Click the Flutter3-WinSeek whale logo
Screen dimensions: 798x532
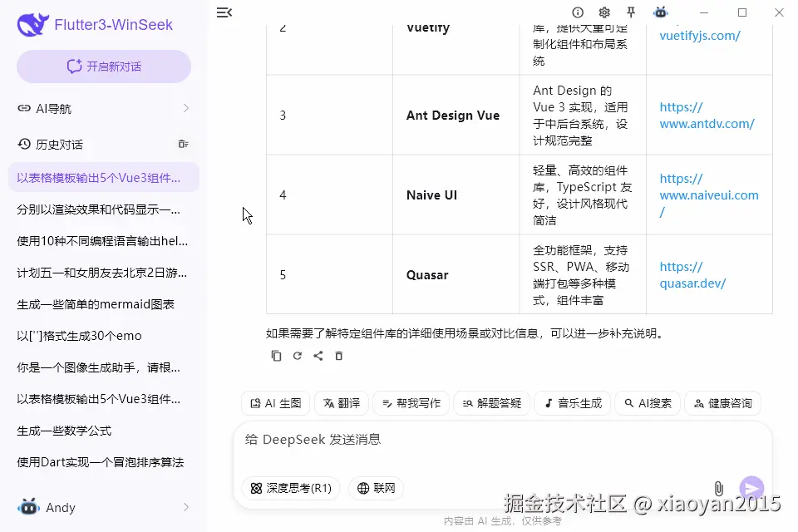click(x=32, y=24)
